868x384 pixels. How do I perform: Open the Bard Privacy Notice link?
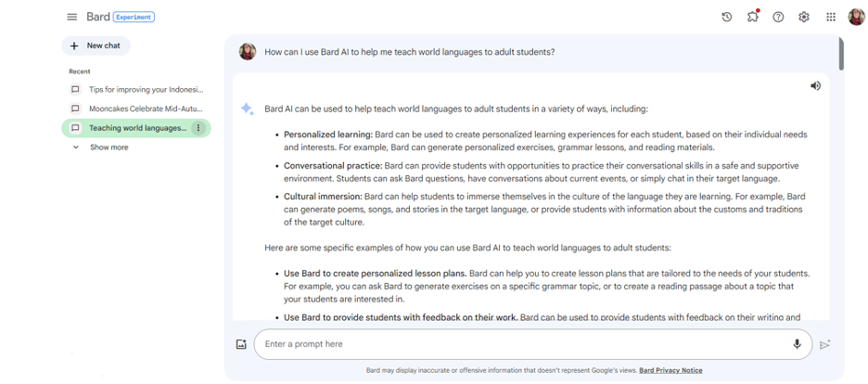670,371
